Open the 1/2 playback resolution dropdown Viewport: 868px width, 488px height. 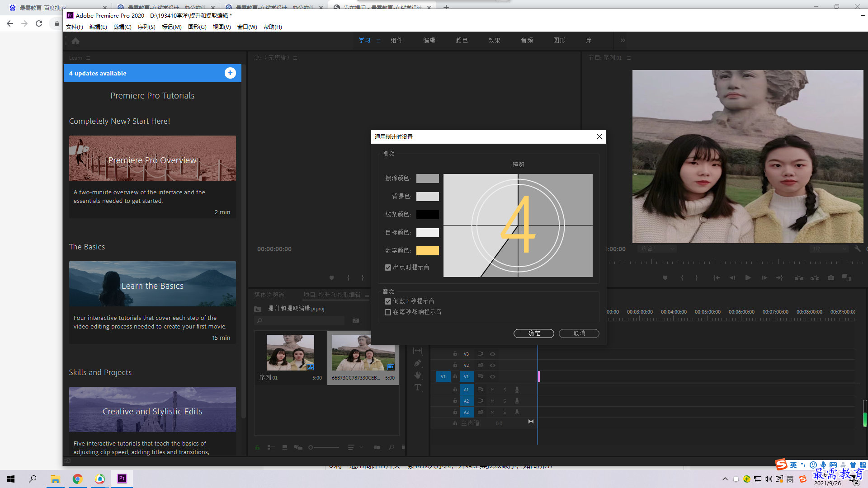[x=829, y=249]
